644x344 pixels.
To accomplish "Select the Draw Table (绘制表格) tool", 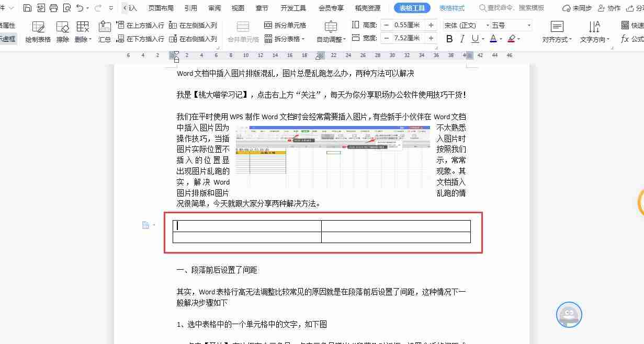I will [38, 31].
